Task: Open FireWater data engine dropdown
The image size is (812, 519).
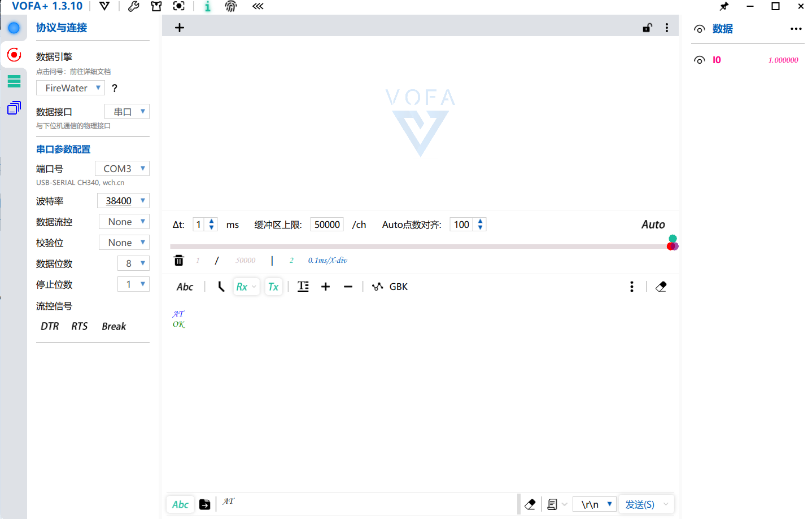Action: pyautogui.click(x=71, y=88)
